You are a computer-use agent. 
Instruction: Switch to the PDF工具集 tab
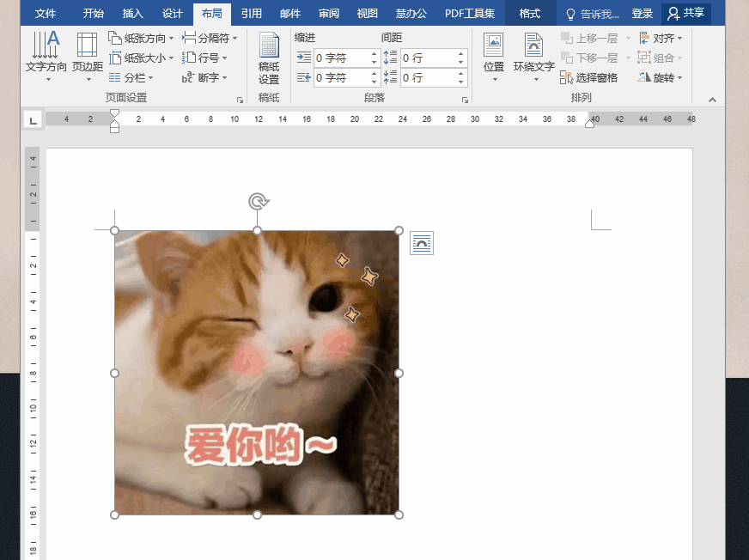470,14
